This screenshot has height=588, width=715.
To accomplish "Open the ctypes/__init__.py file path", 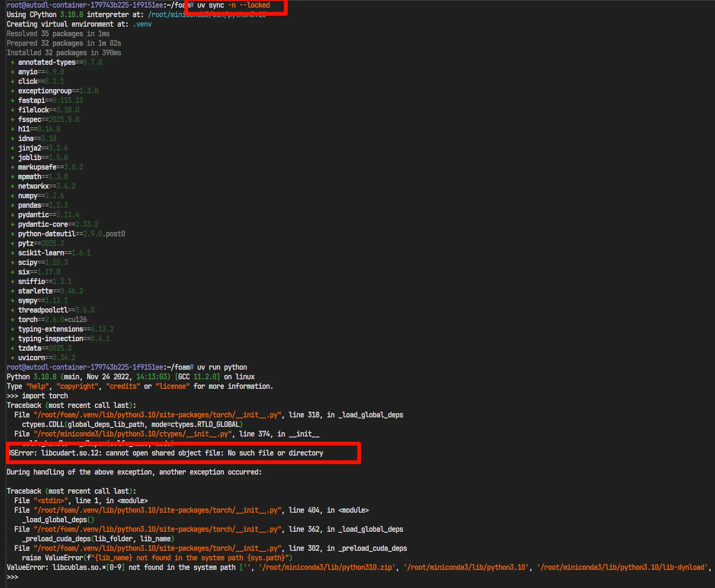I will pyautogui.click(x=132, y=434).
